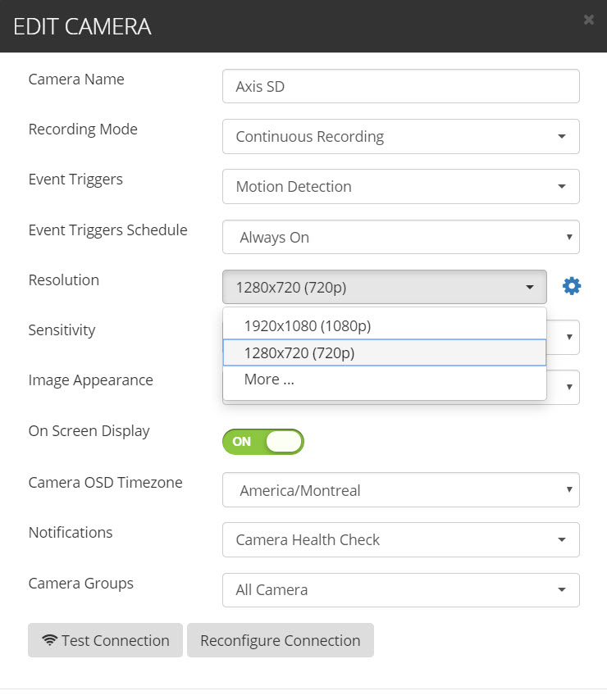Open the Recording Mode dropdown
The width and height of the screenshot is (607, 700).
400,137
